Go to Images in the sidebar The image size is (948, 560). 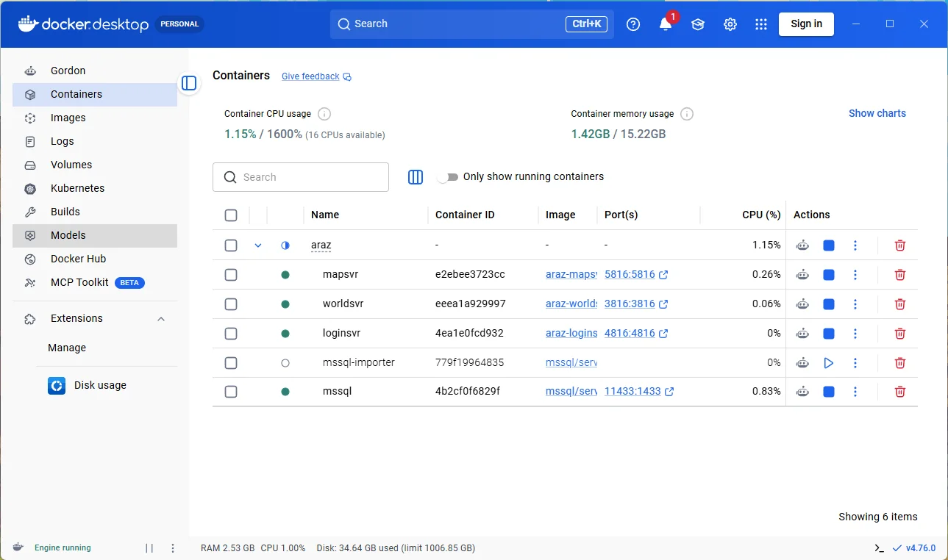tap(95, 118)
